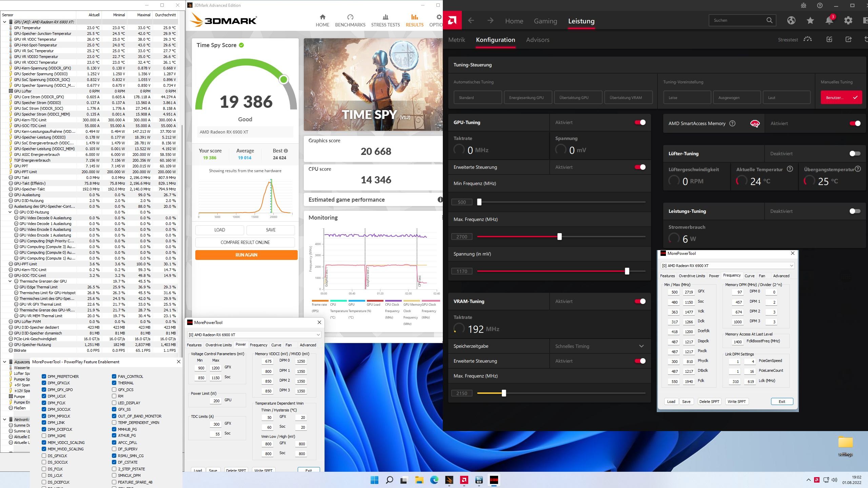Click the AMD web browser globe icon
The height and width of the screenshot is (488, 868).
pyautogui.click(x=791, y=21)
